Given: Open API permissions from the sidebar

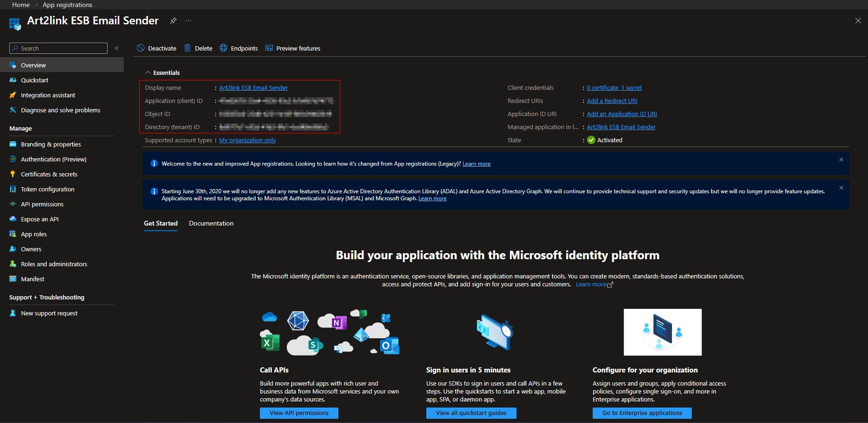Looking at the screenshot, I should [x=42, y=204].
